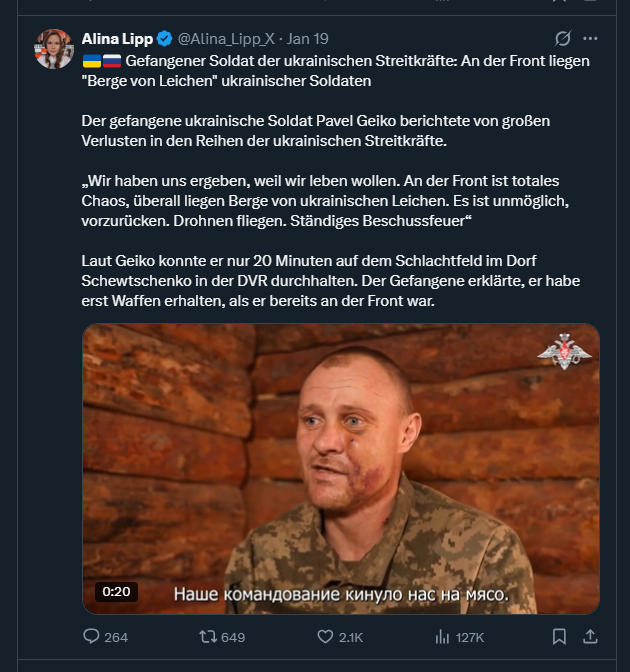Click the 0:20 video duration badge

117,591
